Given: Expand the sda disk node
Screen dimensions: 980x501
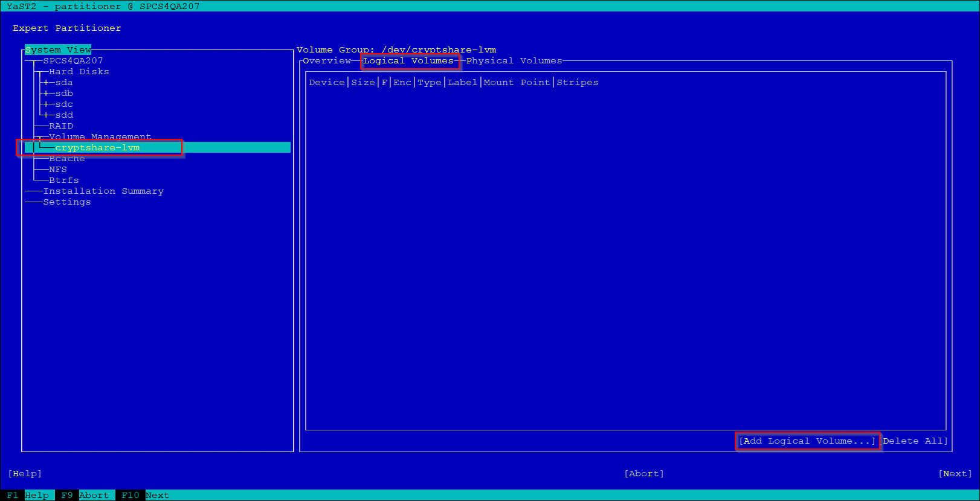Looking at the screenshot, I should (46, 83).
